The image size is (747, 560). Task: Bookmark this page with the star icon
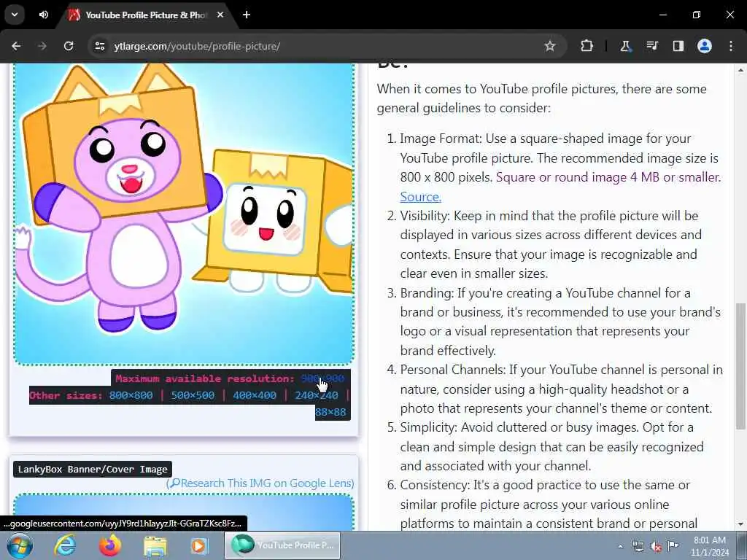[x=550, y=46]
